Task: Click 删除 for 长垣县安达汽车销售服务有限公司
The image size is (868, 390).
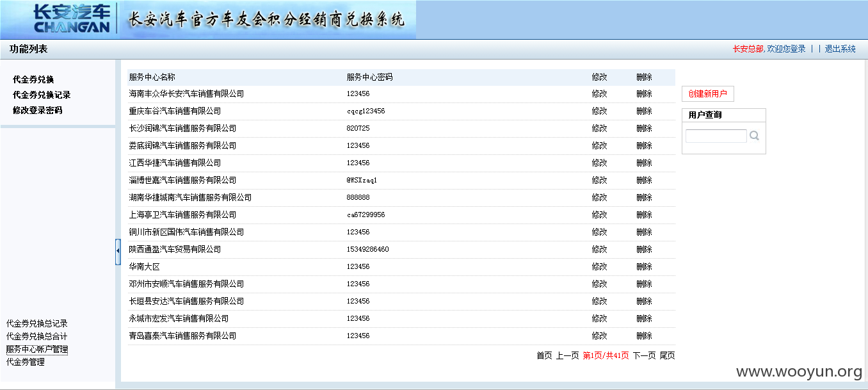Action: 644,301
